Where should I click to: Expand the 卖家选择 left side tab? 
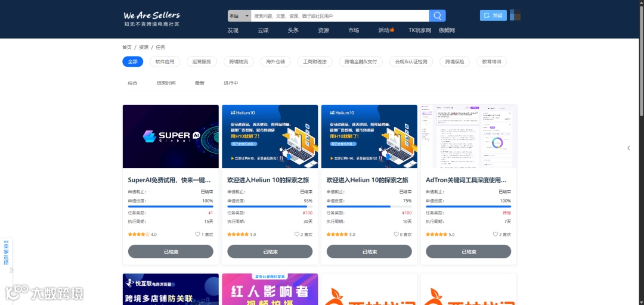pos(6,253)
